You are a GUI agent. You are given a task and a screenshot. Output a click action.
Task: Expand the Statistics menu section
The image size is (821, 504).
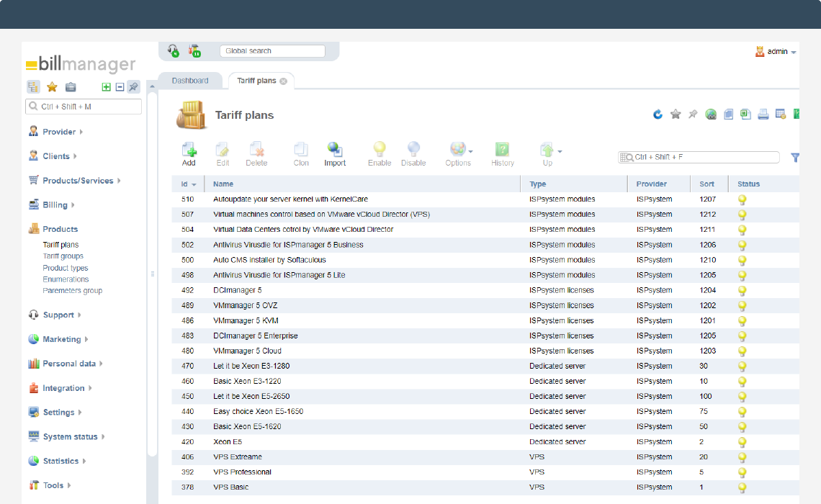[x=57, y=461]
